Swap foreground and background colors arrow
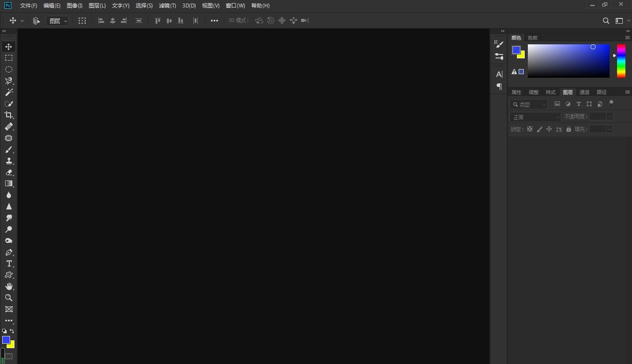 12,331
